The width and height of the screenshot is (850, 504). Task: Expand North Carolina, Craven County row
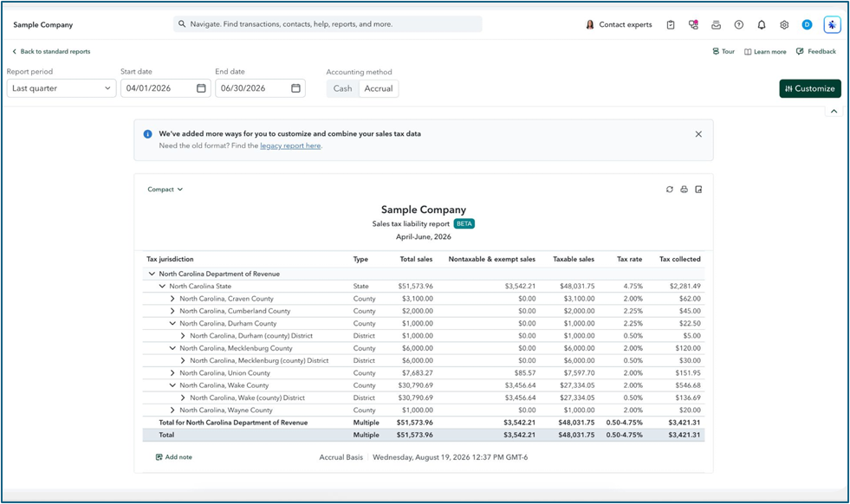(x=172, y=299)
